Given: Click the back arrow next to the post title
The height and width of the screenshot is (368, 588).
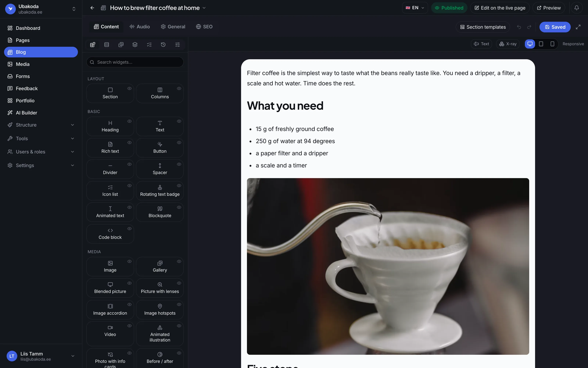Looking at the screenshot, I should 92,8.
